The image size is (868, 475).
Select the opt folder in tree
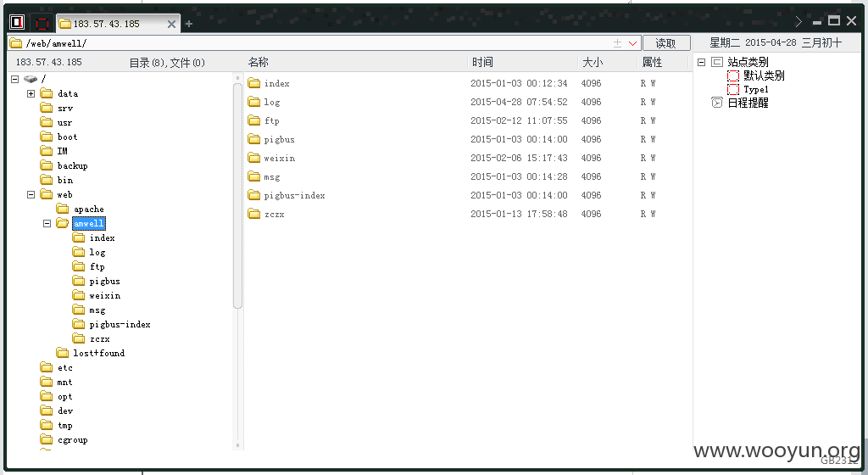click(57, 396)
